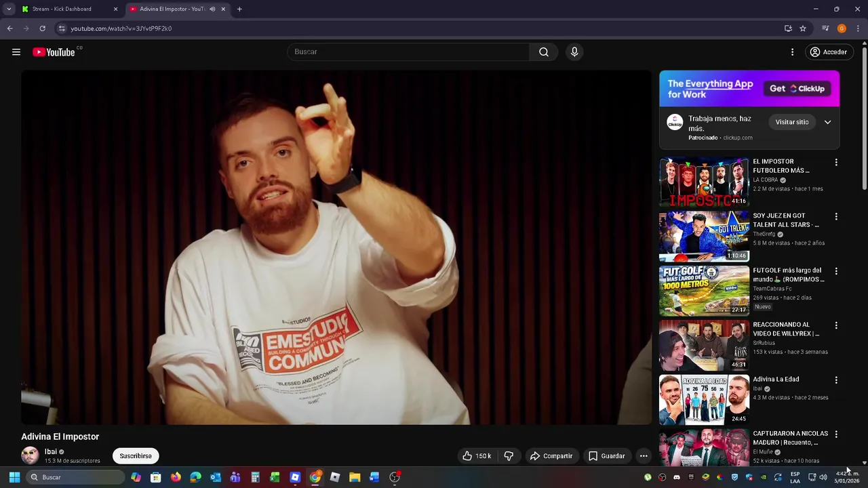The image size is (868, 488).
Task: Open more actions menu beside Guardar
Action: pyautogui.click(x=644, y=456)
